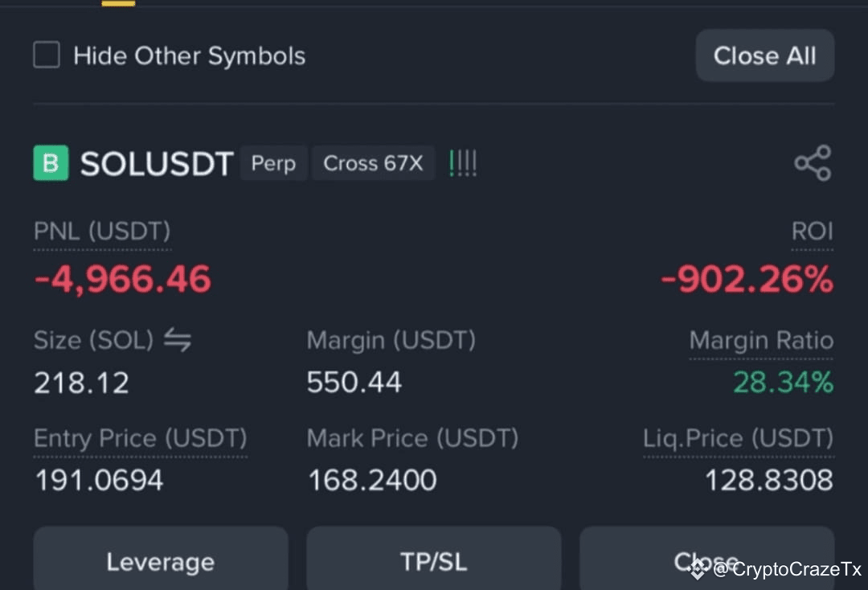Close the SOLUSDT position
The image size is (868, 590).
(706, 559)
